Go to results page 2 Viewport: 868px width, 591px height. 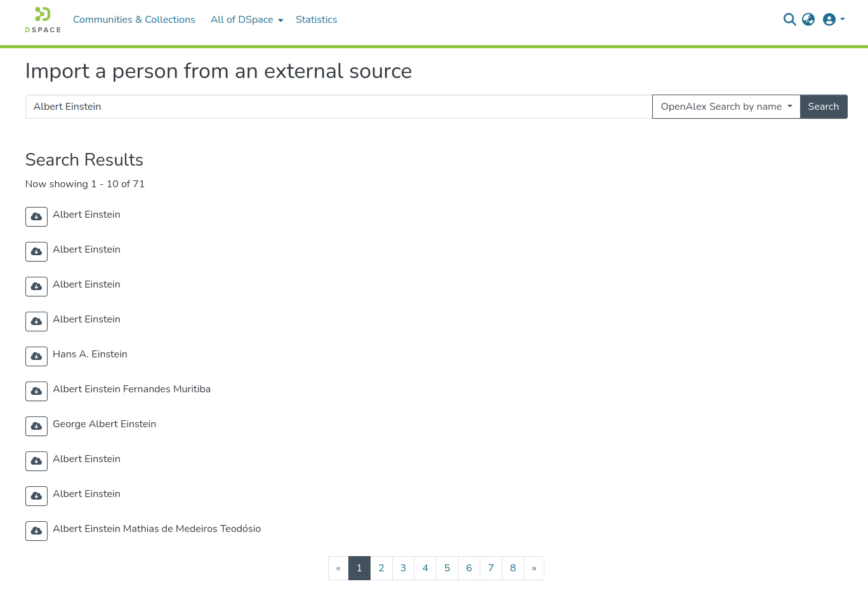point(381,568)
